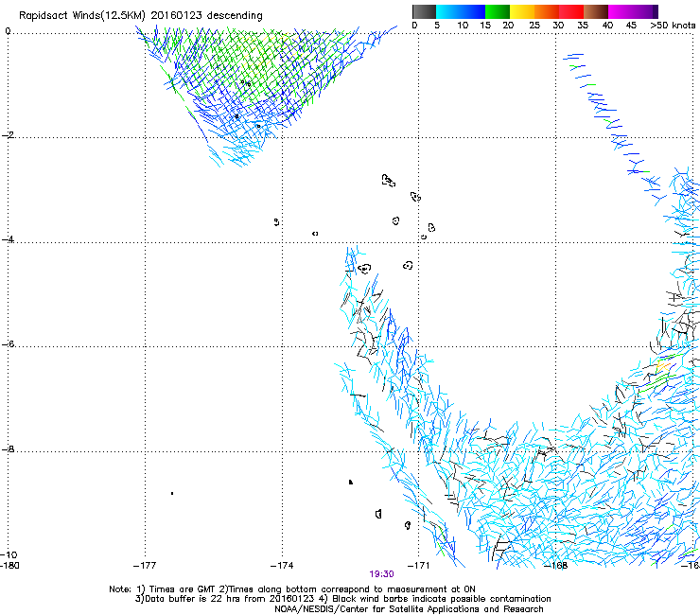This screenshot has width=700, height=615.
Task: Click the -174 longitude label
Action: coord(282,566)
